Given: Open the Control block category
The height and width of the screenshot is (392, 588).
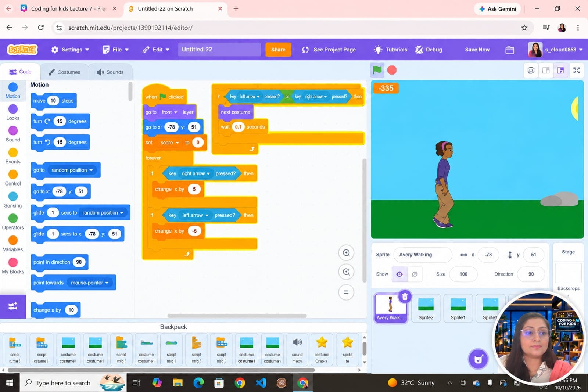Looking at the screenshot, I should pyautogui.click(x=13, y=178).
